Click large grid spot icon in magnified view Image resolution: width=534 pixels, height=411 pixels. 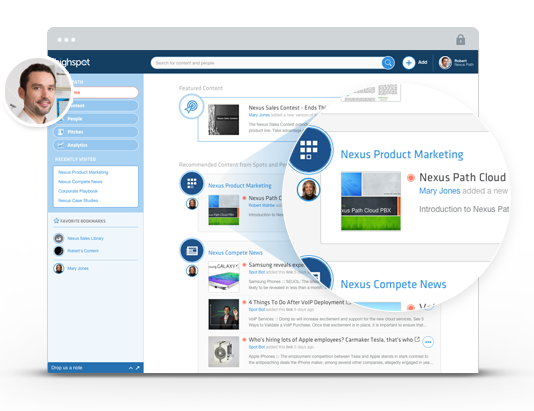click(309, 150)
